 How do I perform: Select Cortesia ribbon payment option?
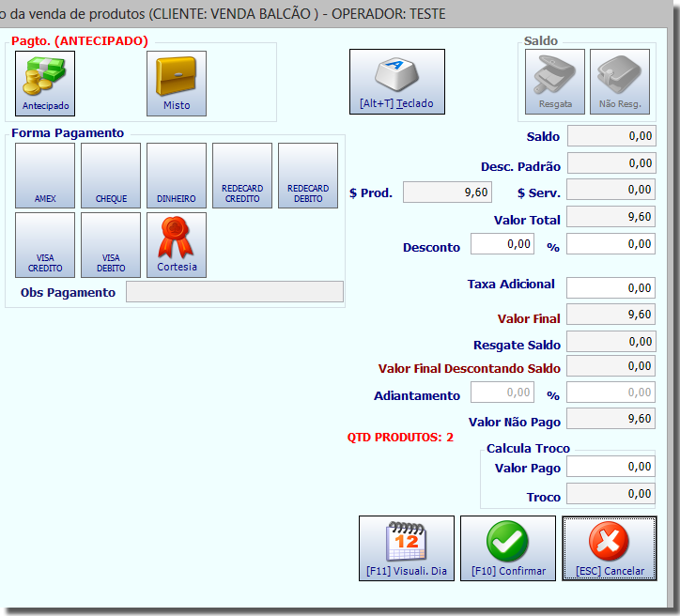tap(177, 245)
